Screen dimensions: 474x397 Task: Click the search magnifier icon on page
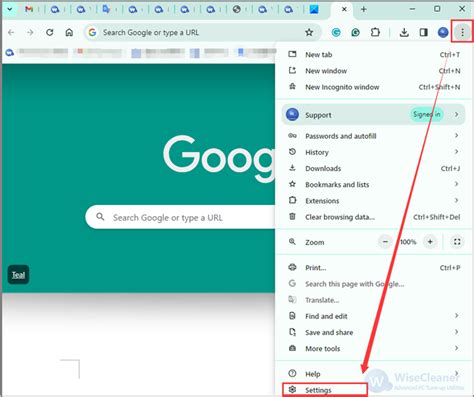pyautogui.click(x=100, y=217)
